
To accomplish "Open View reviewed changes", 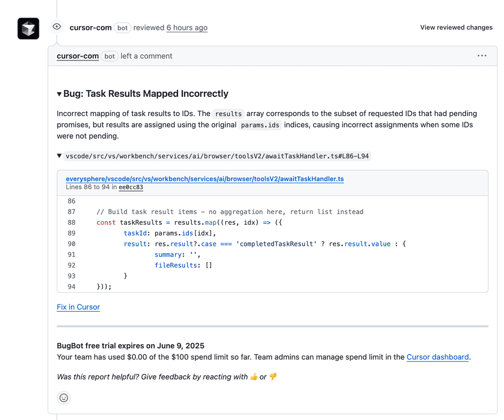I will [456, 28].
